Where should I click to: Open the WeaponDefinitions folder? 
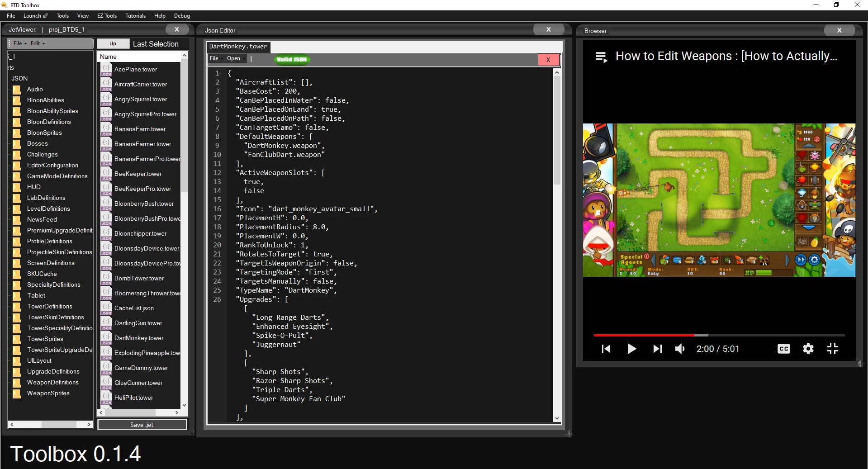[52, 382]
